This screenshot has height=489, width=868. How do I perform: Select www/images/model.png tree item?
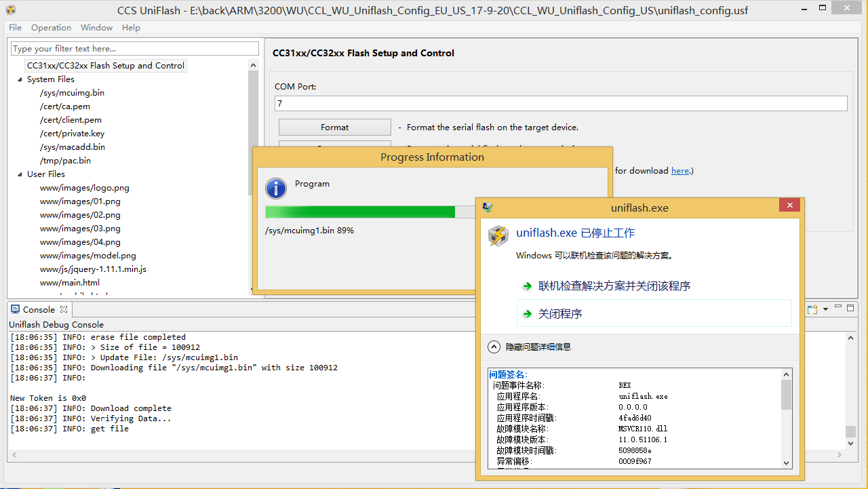click(x=88, y=256)
